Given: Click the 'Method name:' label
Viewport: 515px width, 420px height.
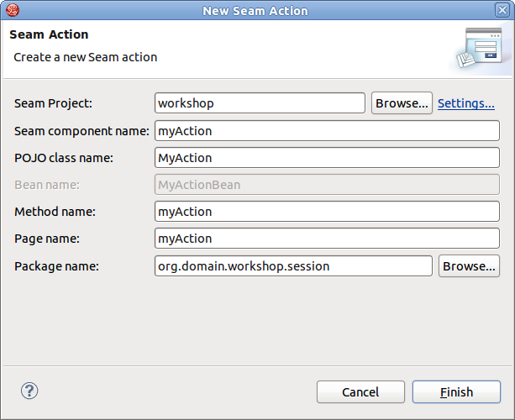Looking at the screenshot, I should click(55, 212).
